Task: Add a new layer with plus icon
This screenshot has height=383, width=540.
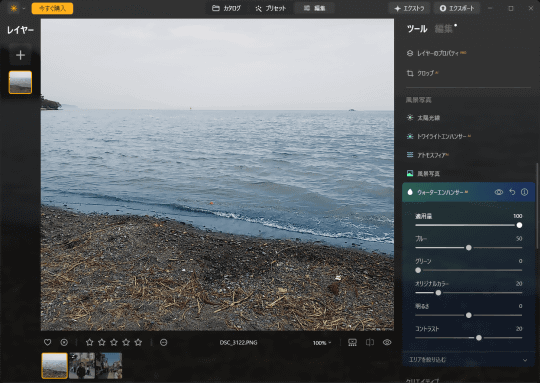Action: [x=20, y=55]
